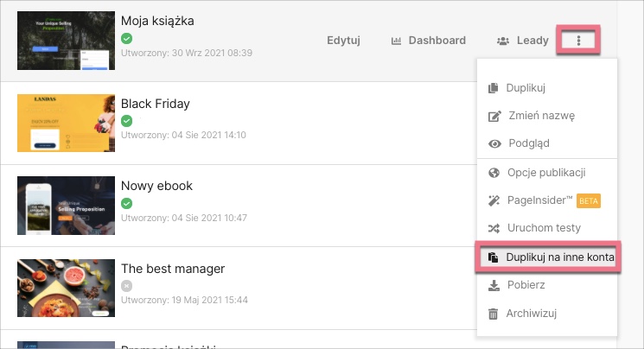Open the Nowy ebook landing page title
This screenshot has width=644, height=349.
156,186
